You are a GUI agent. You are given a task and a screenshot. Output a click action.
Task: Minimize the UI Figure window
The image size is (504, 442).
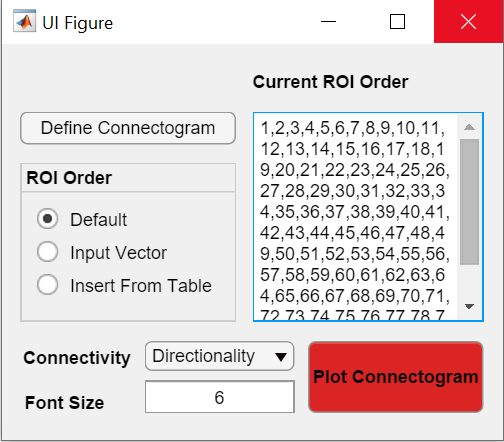click(x=328, y=22)
